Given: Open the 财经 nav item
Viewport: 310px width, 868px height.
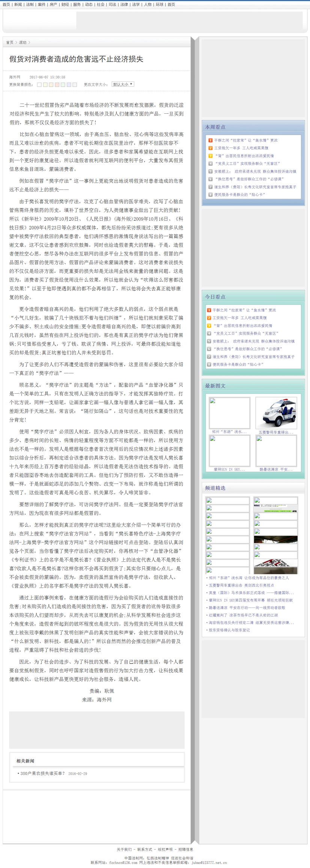Looking at the screenshot, I should (65, 5).
